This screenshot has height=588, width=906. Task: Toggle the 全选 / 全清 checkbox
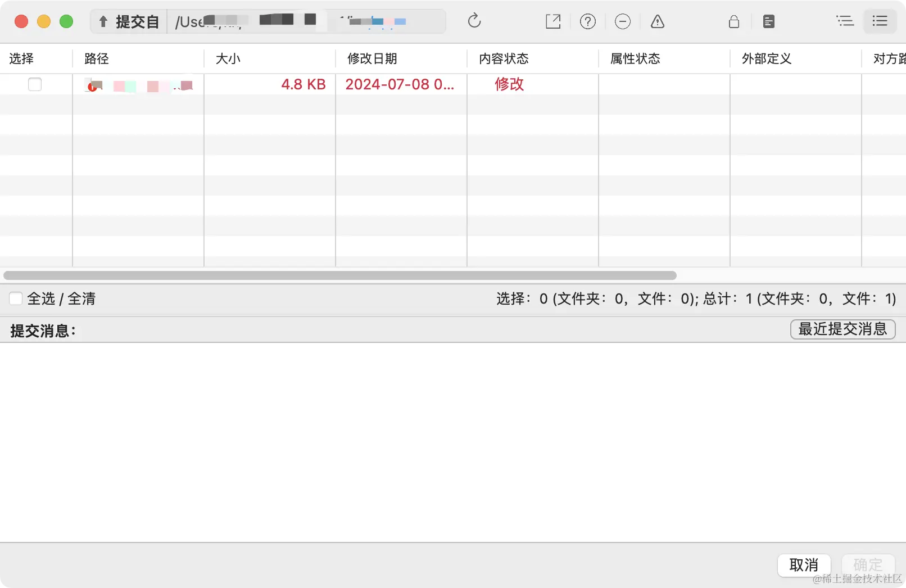[16, 298]
